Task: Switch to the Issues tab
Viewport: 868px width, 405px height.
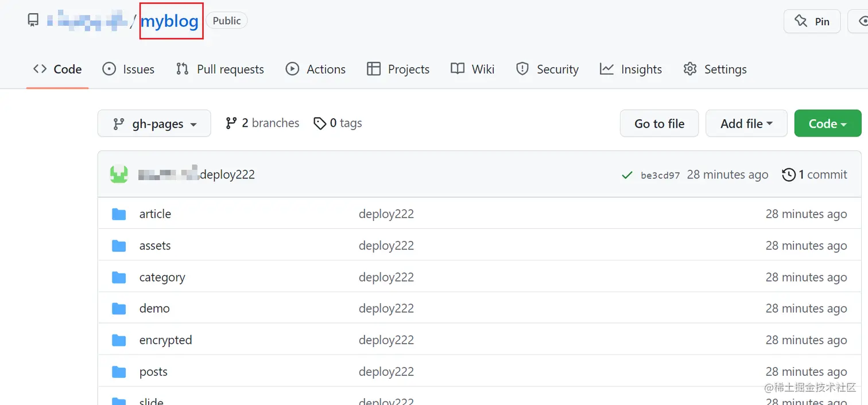Action: 128,69
